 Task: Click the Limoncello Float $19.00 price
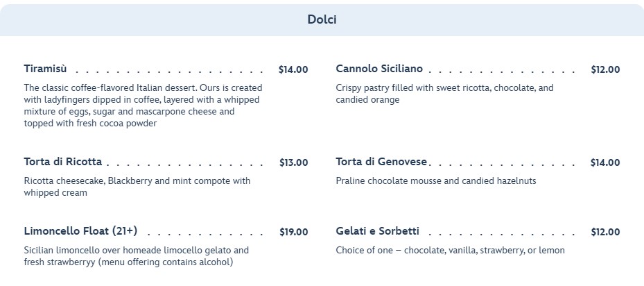293,232
